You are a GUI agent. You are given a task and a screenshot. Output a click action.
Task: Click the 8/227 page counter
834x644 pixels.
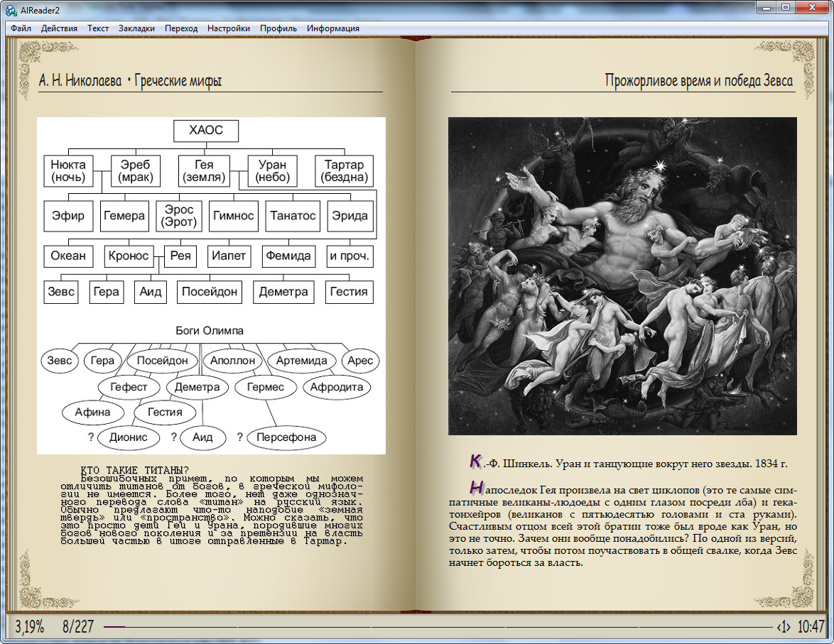(77, 626)
